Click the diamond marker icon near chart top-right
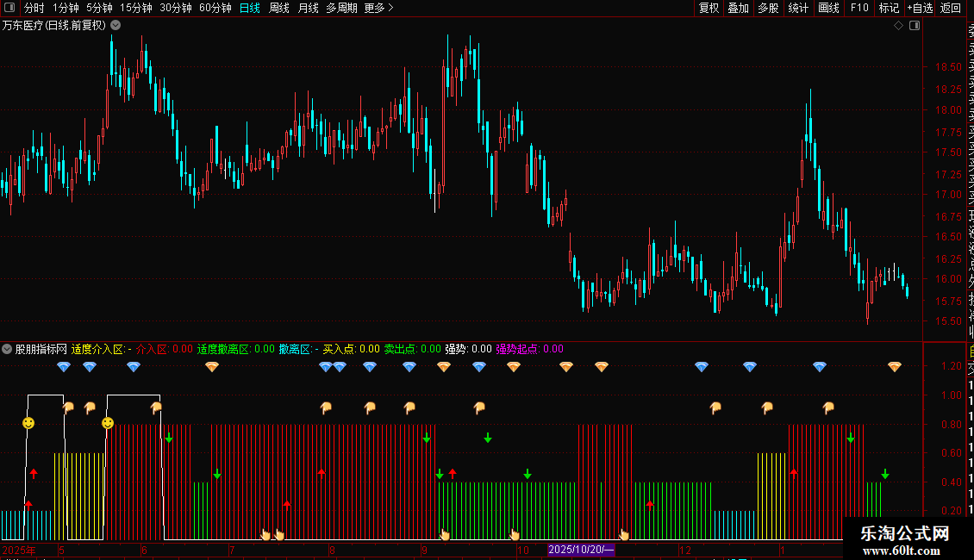Screen dimensions: 974x560 [898, 26]
